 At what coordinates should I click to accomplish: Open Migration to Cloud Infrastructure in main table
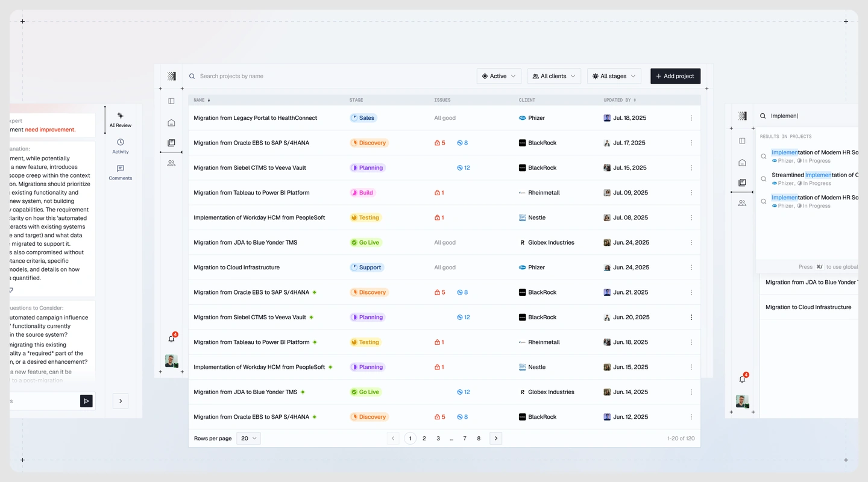[236, 268]
